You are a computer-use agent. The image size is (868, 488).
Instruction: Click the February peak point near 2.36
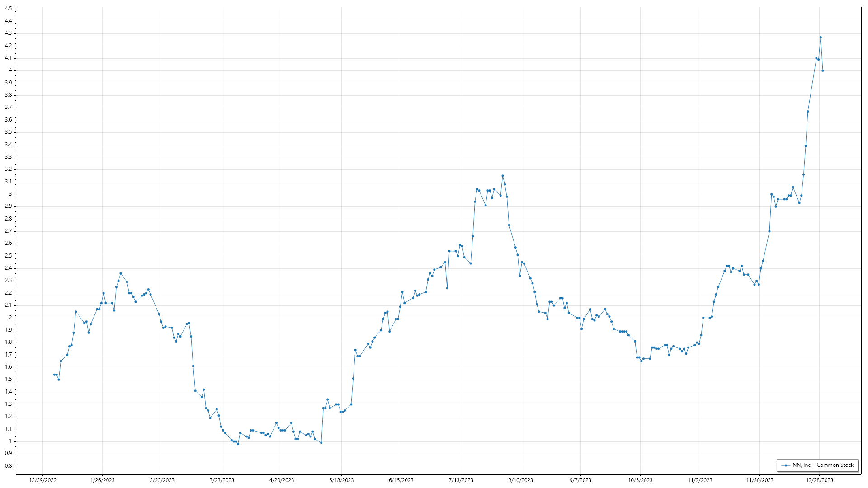[120, 273]
